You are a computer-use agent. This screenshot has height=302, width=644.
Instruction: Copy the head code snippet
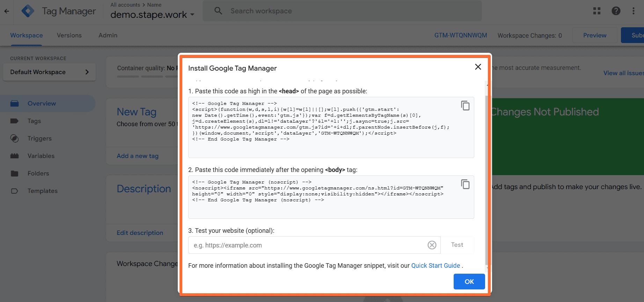(465, 106)
